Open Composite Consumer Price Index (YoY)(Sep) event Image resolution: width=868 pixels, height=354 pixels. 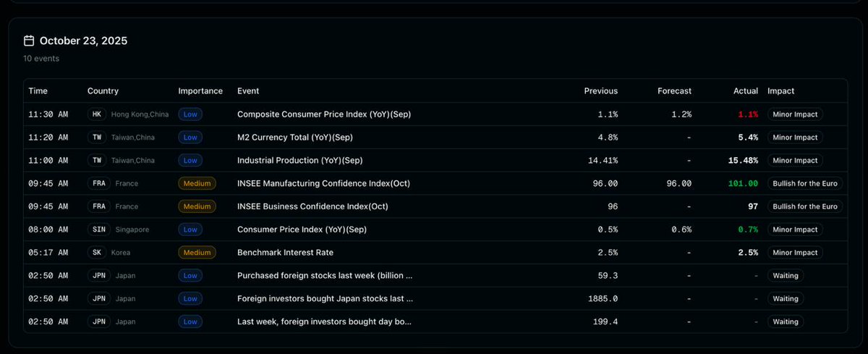[x=324, y=114]
